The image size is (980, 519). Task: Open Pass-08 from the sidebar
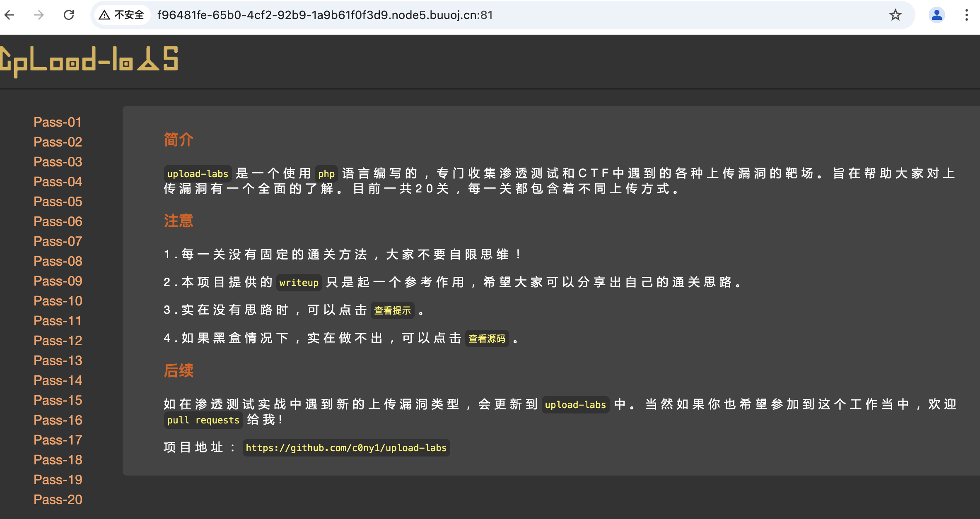click(x=58, y=261)
